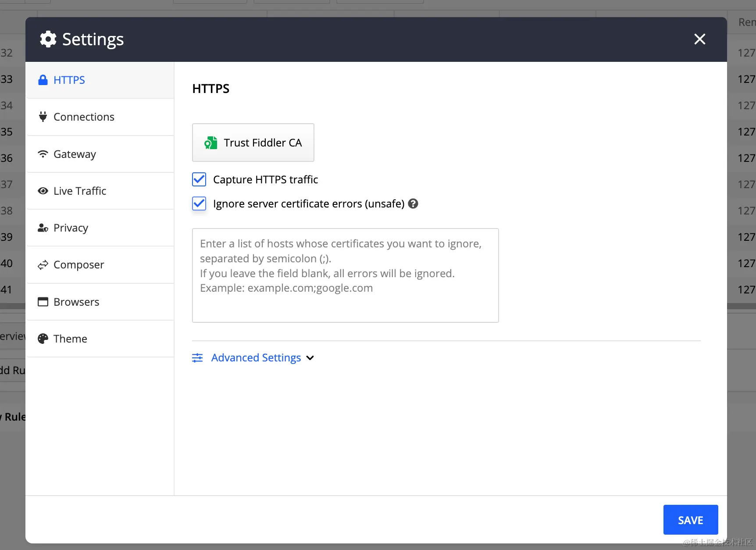This screenshot has height=550, width=756.
Task: Click the Connections plug icon
Action: [43, 117]
